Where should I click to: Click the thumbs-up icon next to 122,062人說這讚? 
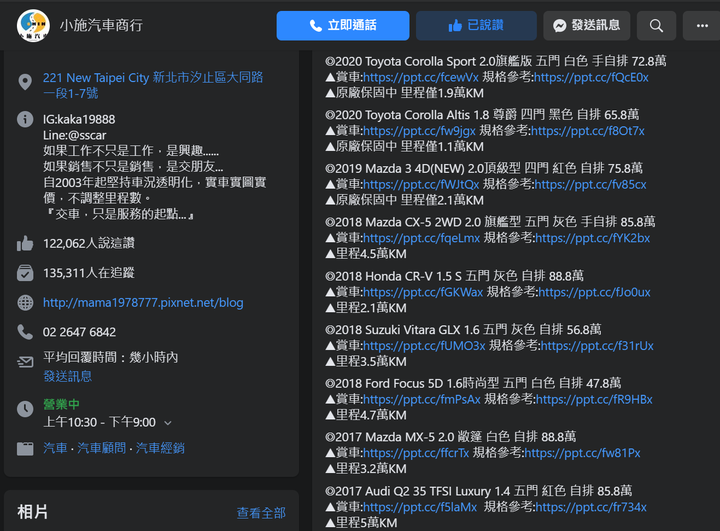click(25, 243)
